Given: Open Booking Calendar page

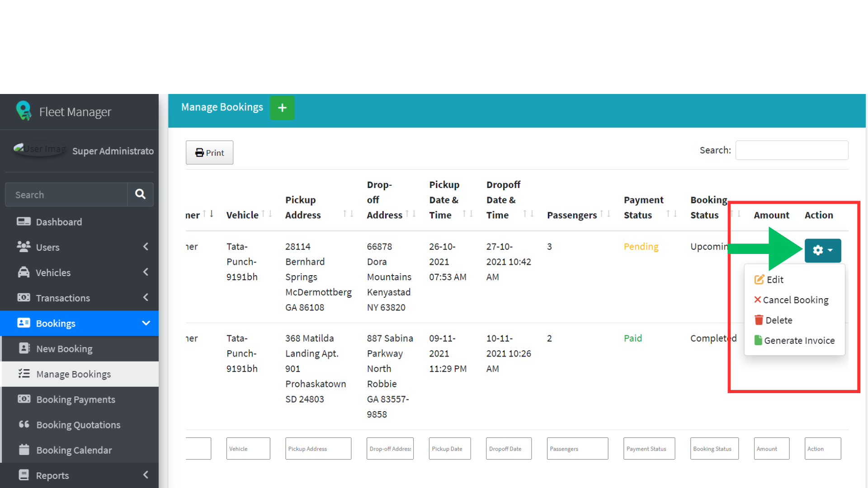Looking at the screenshot, I should click(x=80, y=450).
